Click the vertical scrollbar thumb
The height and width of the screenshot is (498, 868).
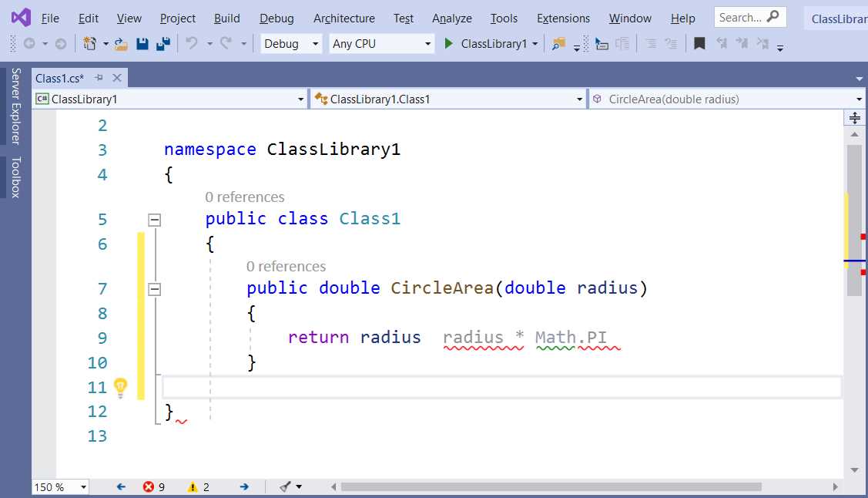854,220
